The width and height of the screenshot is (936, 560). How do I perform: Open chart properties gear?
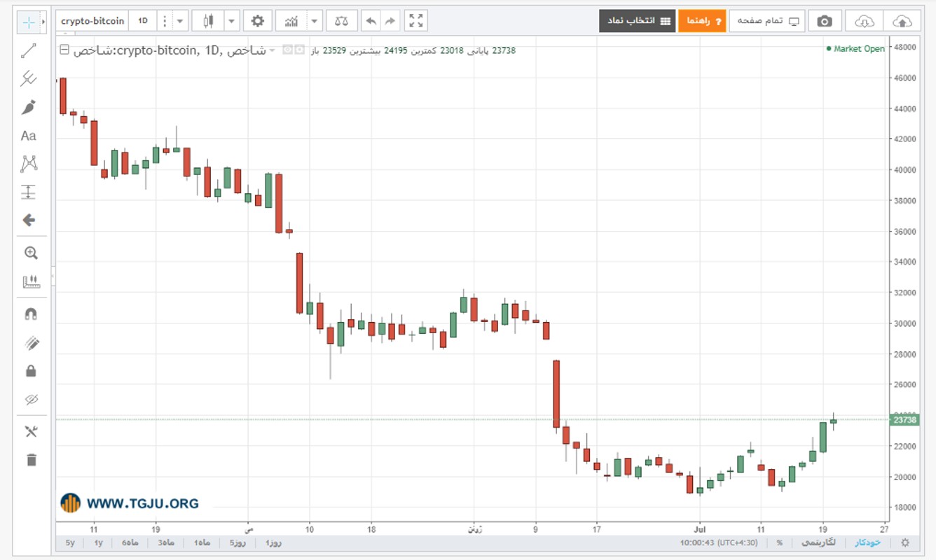pyautogui.click(x=258, y=21)
